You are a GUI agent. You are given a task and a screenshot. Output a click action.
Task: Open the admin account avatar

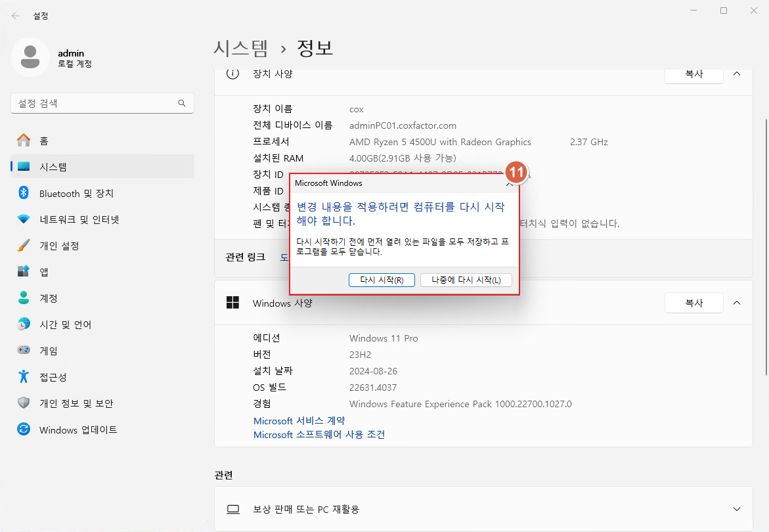30,57
